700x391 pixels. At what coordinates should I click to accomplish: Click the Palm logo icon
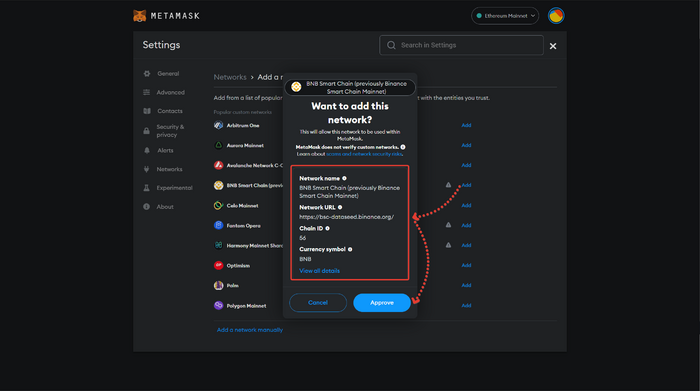[x=218, y=285]
